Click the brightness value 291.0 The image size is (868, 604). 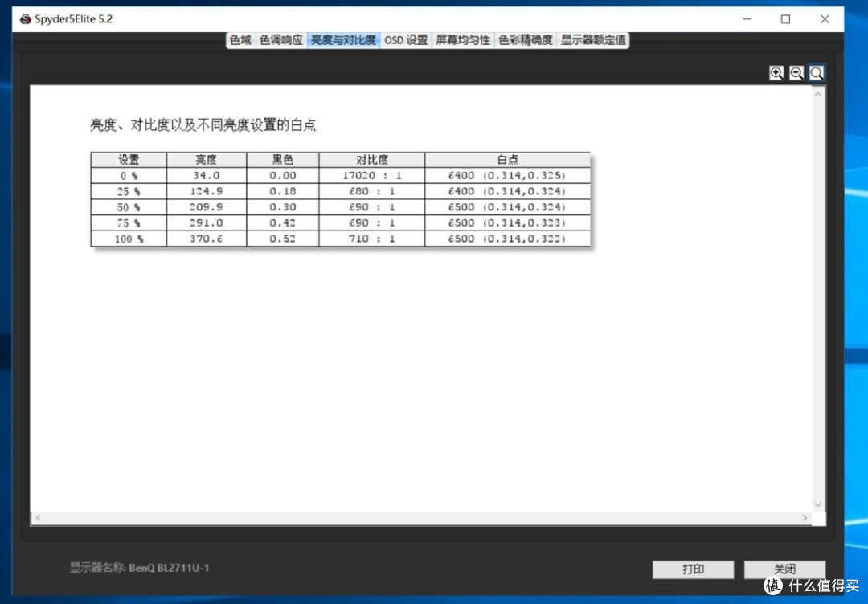(207, 223)
